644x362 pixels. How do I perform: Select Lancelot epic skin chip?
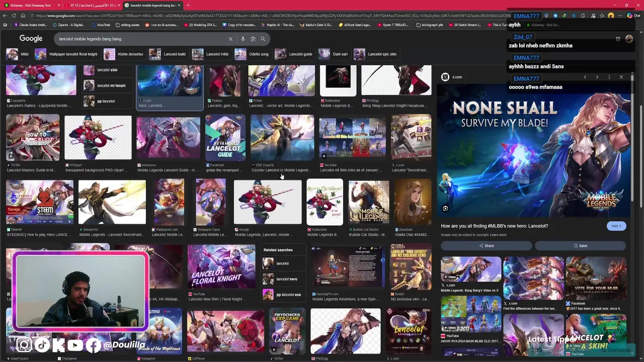375,54
